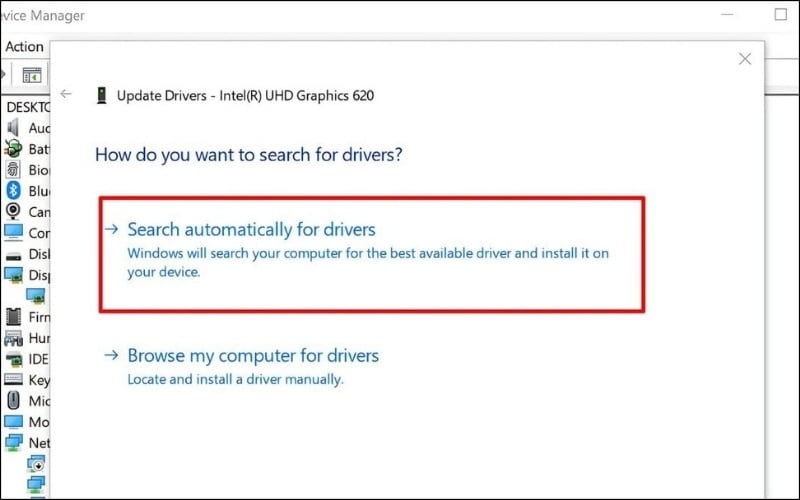Select the Mice category icon
Screen dimensions: 800x500
point(13,401)
